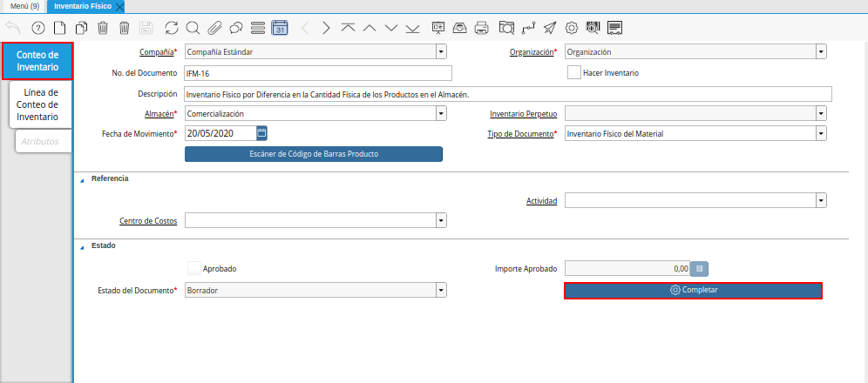Open the Centro de Costos dropdown

pyautogui.click(x=441, y=221)
